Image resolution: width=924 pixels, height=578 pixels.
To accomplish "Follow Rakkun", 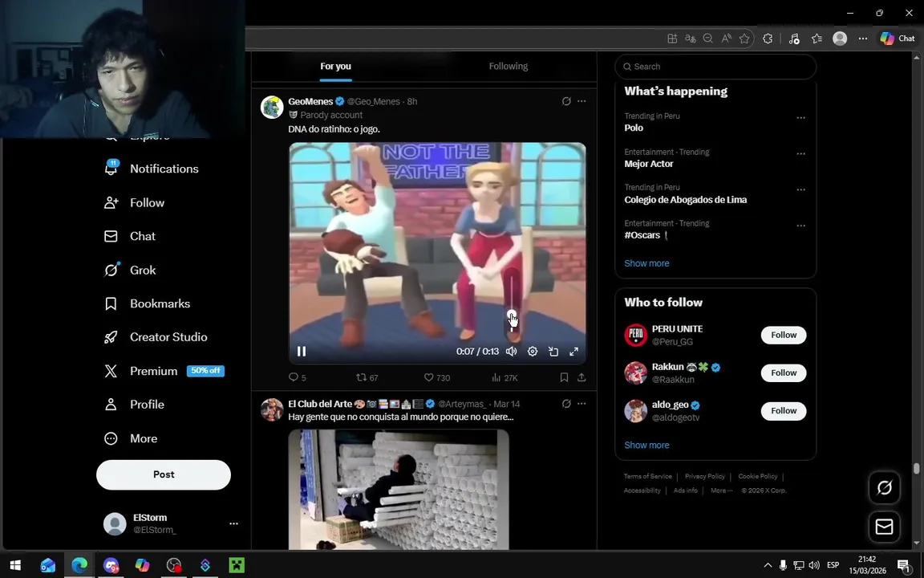I will coord(784,372).
